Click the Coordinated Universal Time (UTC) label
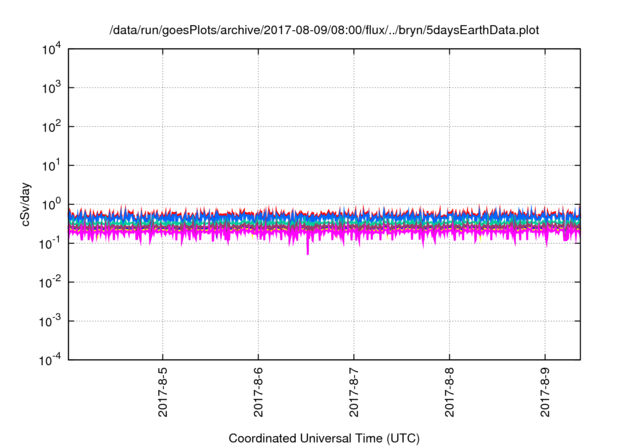 324,438
